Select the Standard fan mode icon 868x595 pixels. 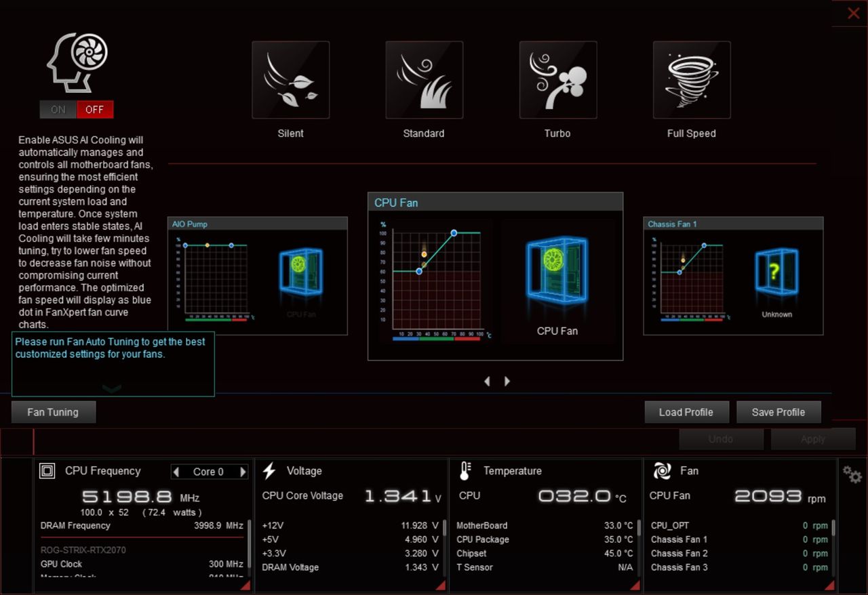(x=424, y=80)
